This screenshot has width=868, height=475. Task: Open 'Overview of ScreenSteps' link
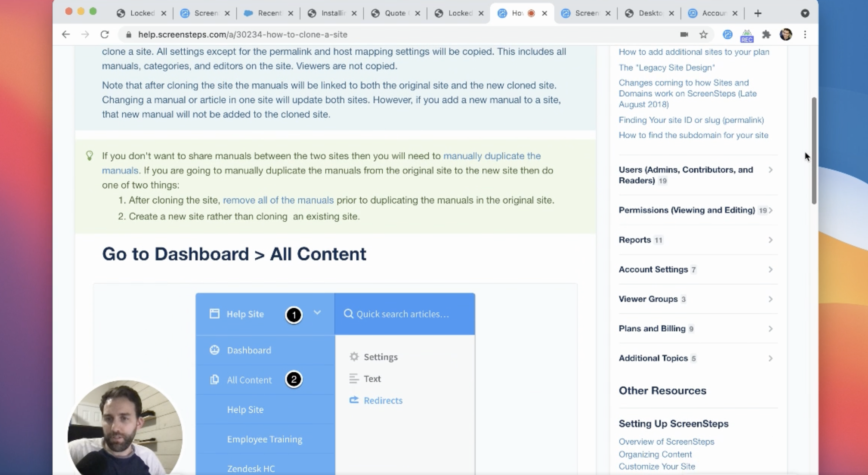pyautogui.click(x=666, y=442)
